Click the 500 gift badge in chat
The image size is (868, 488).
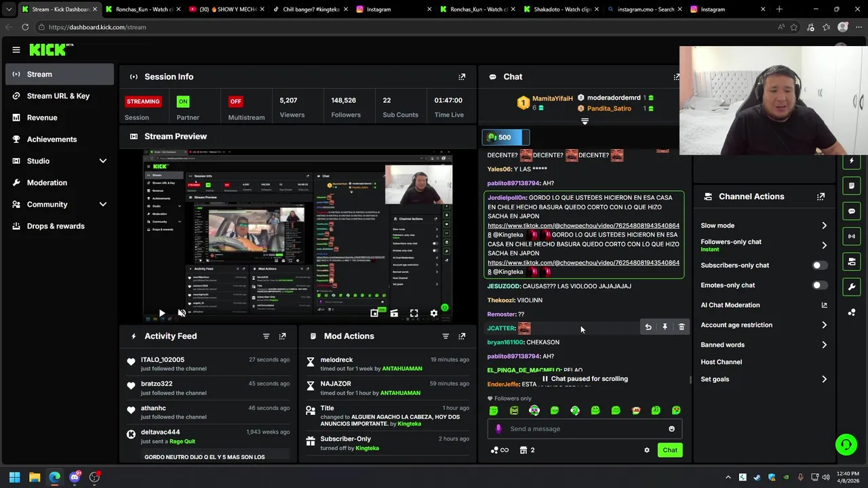[x=505, y=138]
